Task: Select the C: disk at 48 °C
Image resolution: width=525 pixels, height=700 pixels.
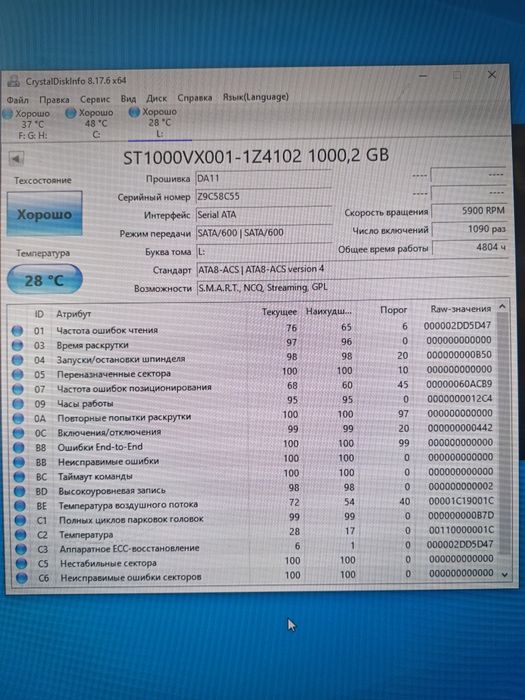Action: point(92,123)
